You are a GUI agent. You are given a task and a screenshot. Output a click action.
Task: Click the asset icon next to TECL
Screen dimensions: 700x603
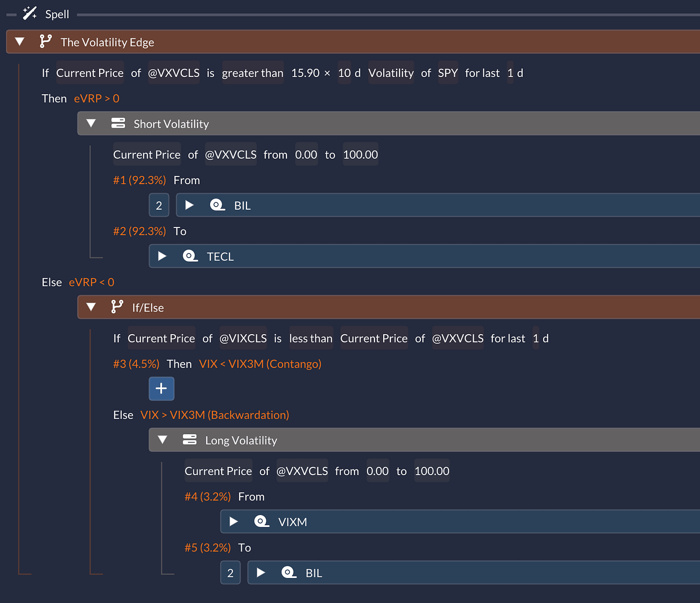click(x=190, y=256)
